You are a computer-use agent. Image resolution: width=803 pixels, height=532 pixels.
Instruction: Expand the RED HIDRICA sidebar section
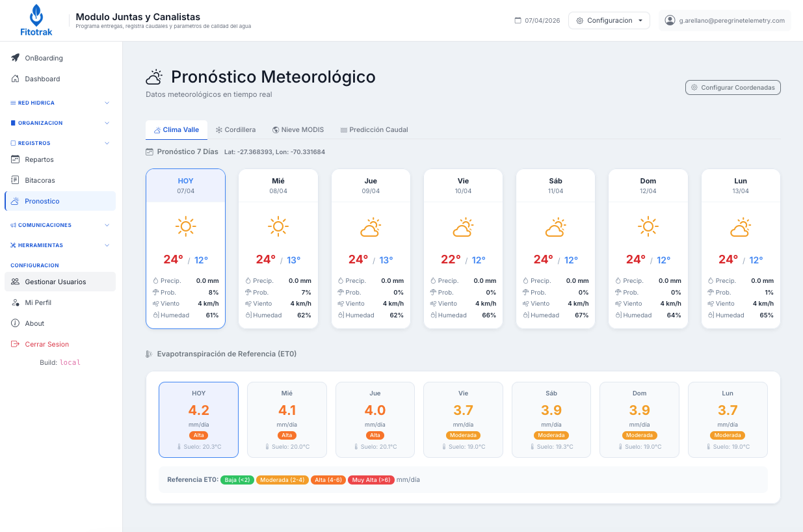point(59,103)
